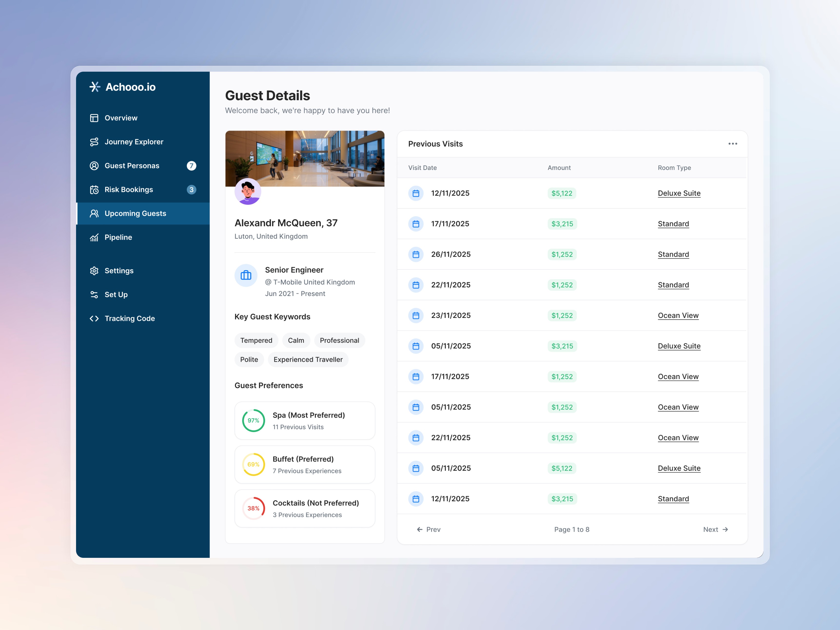Click the Tracking Code brackets icon
Image resolution: width=840 pixels, height=630 pixels.
(94, 319)
